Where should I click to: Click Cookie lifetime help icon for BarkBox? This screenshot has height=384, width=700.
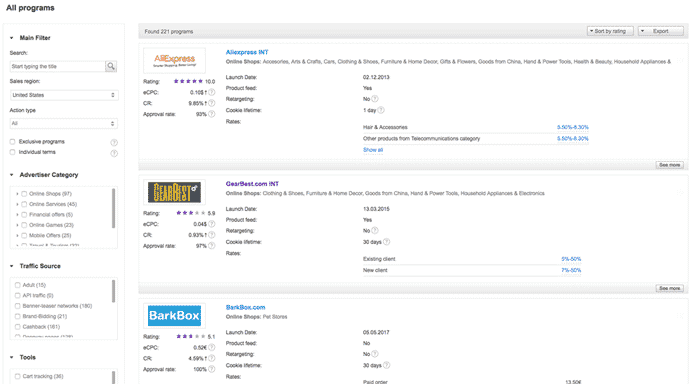[387, 365]
